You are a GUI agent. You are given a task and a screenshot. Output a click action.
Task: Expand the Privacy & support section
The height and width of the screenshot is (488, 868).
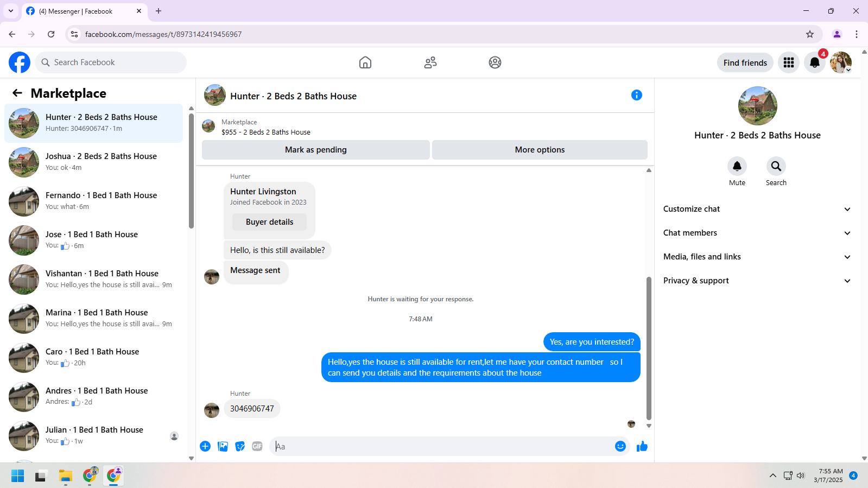[x=757, y=281]
